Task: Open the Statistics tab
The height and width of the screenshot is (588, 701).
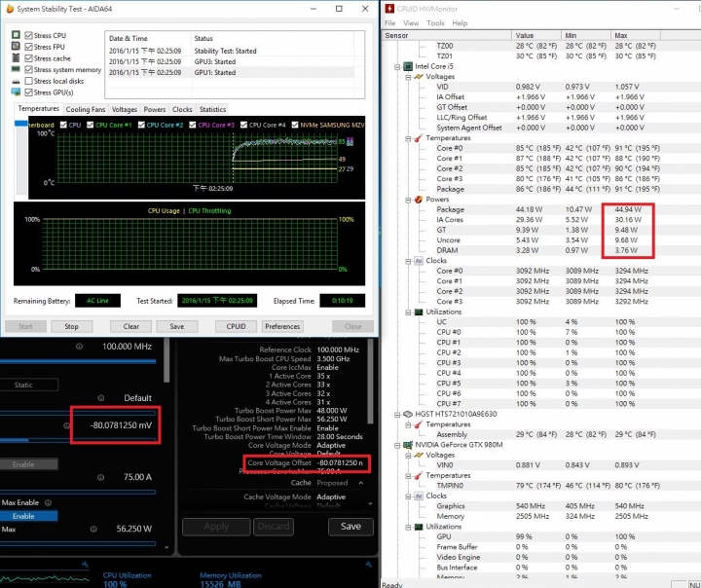Action: coord(212,109)
